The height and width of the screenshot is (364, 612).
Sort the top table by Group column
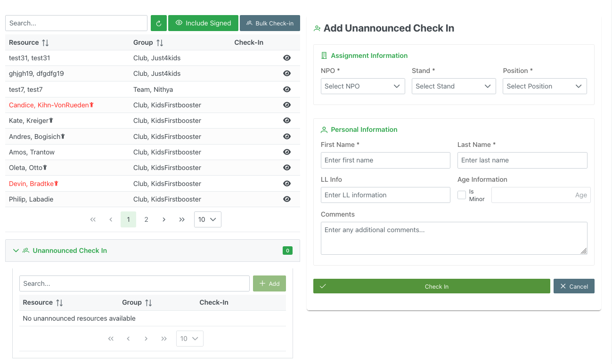coord(160,43)
